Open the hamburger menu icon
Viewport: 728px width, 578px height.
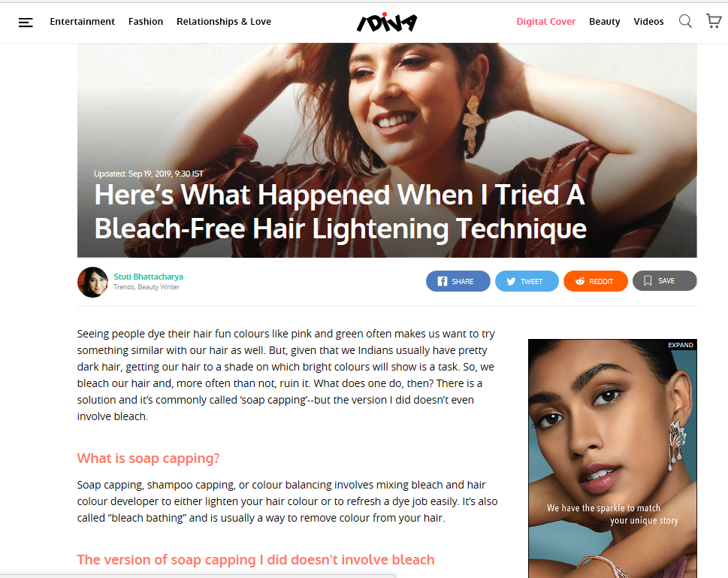[26, 23]
